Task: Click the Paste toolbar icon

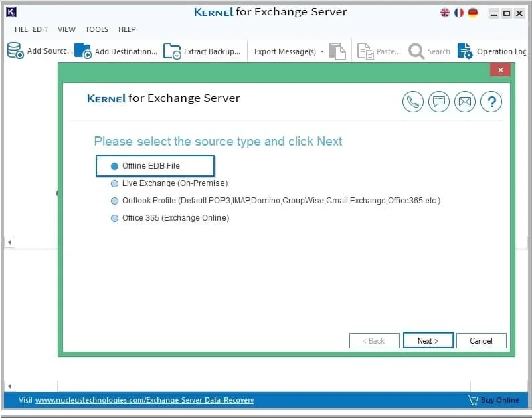Action: click(365, 51)
